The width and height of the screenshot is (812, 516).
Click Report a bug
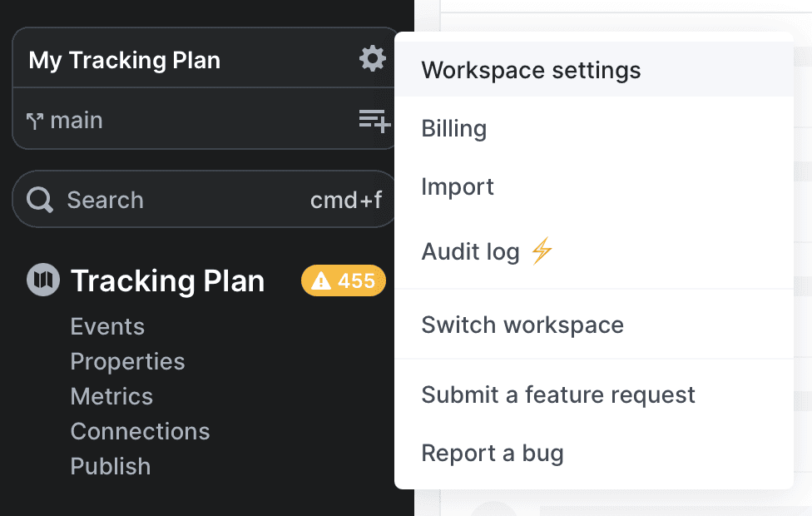click(493, 453)
